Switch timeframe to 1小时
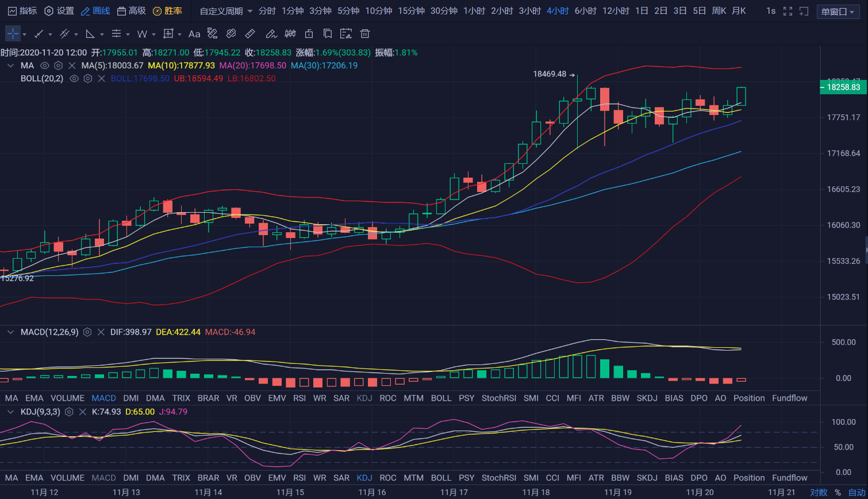Screen dimensions: 868x499 point(474,11)
